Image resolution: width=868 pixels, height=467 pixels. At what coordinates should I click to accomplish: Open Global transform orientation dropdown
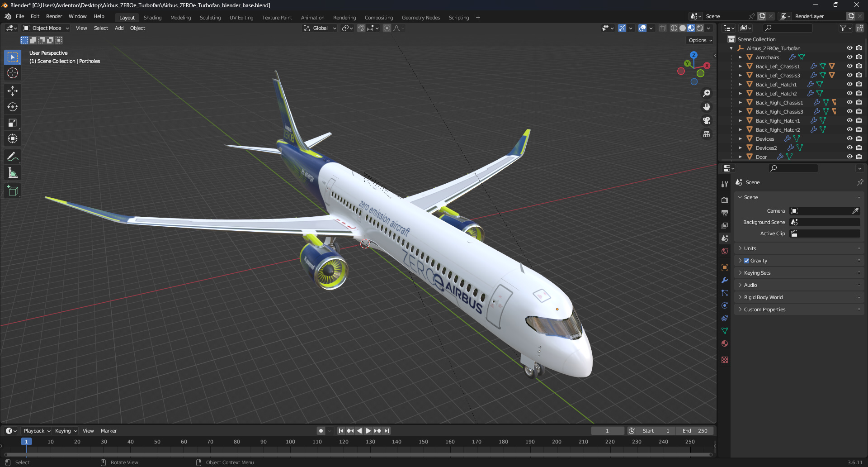pyautogui.click(x=320, y=28)
